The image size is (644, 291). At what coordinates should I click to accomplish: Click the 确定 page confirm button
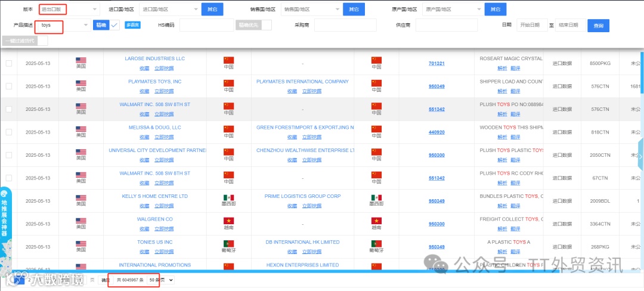(x=106, y=280)
